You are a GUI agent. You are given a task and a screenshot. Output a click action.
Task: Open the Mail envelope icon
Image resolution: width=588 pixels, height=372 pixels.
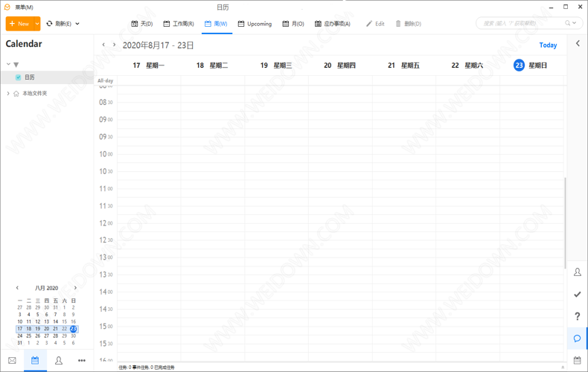[x=12, y=360]
